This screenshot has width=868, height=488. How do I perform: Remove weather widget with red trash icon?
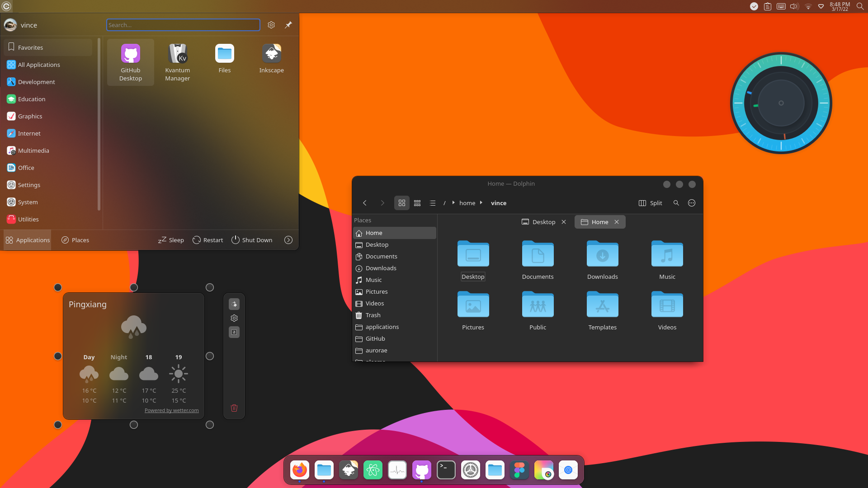pos(234,408)
